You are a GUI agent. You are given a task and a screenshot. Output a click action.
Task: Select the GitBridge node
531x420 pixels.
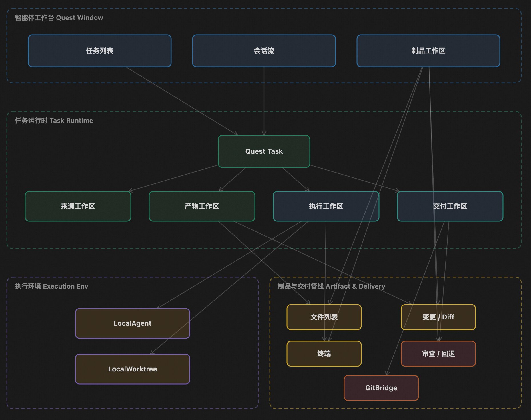point(381,388)
